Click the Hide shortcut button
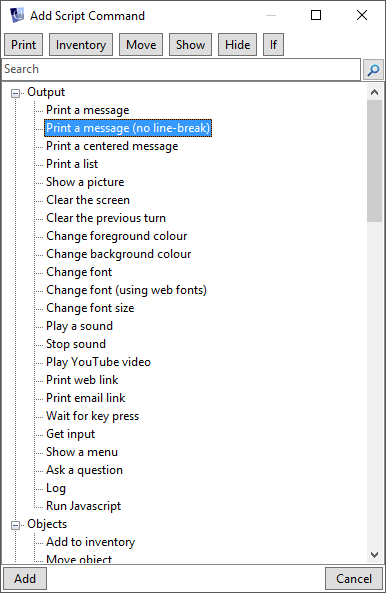The width and height of the screenshot is (386, 593). 237,45
